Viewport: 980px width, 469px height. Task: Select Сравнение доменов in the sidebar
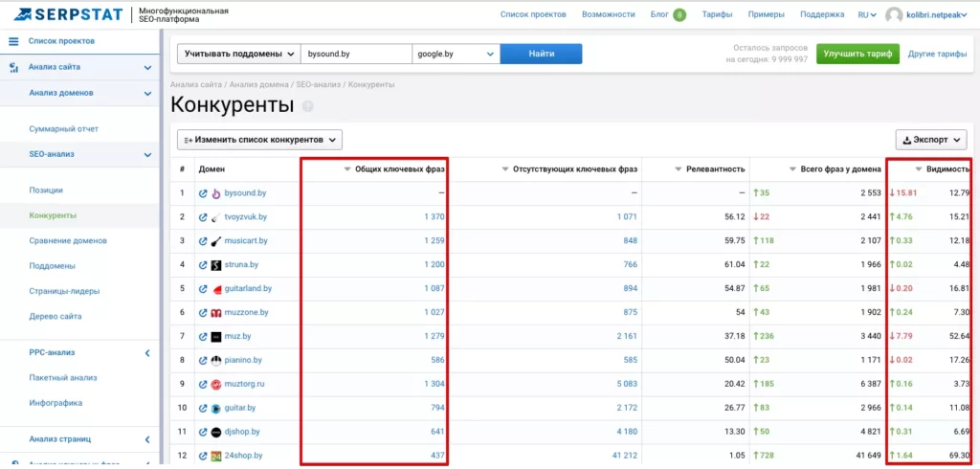pos(68,241)
